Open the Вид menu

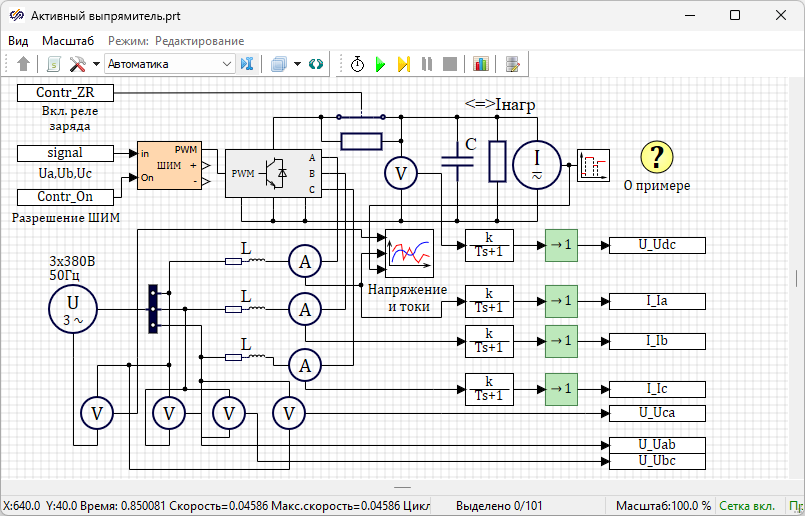[x=18, y=41]
